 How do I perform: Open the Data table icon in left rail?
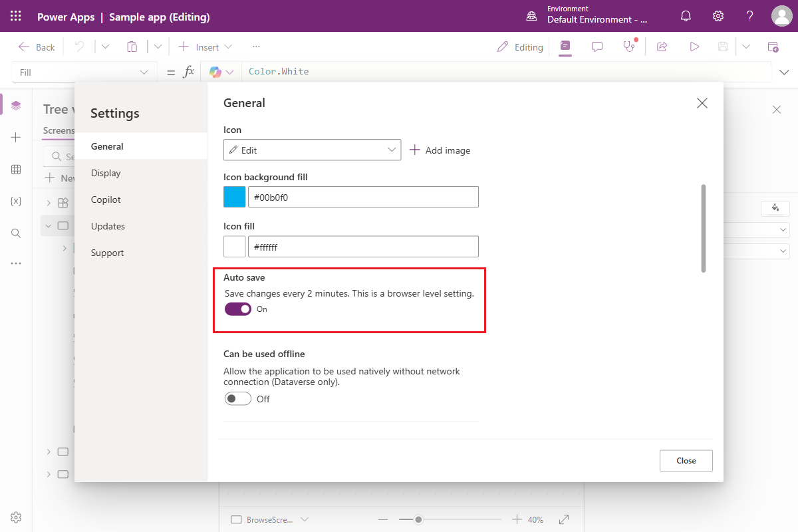(x=16, y=169)
